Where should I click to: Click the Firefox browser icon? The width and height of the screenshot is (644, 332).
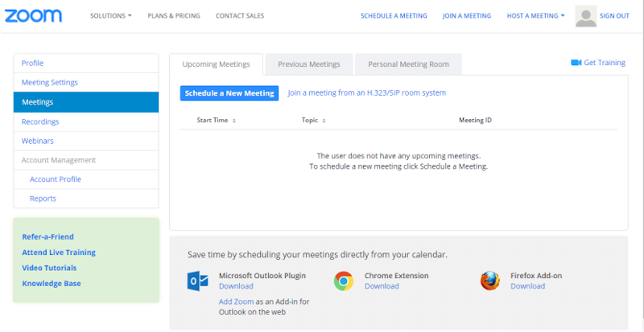click(489, 281)
